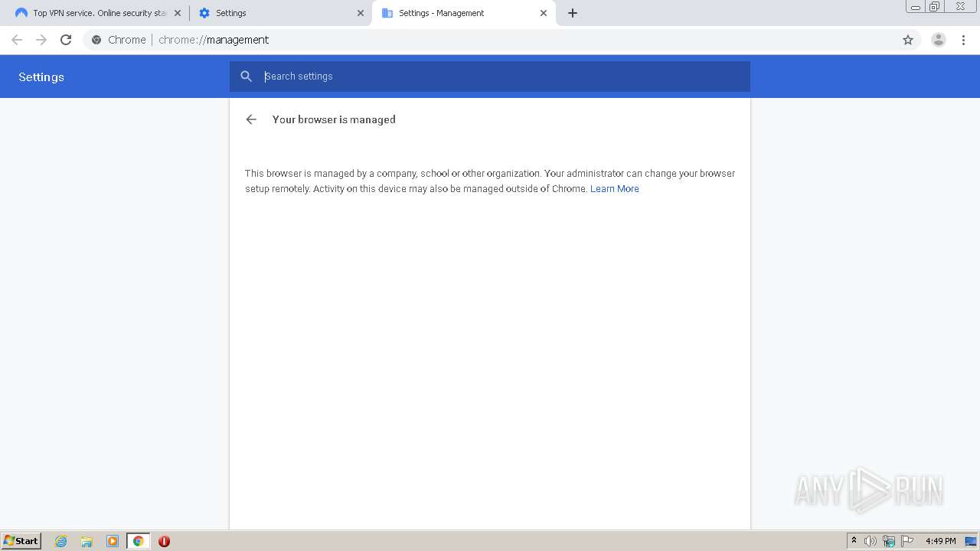The width and height of the screenshot is (980, 551).
Task: Bookmark this page with the star icon
Action: tap(908, 40)
